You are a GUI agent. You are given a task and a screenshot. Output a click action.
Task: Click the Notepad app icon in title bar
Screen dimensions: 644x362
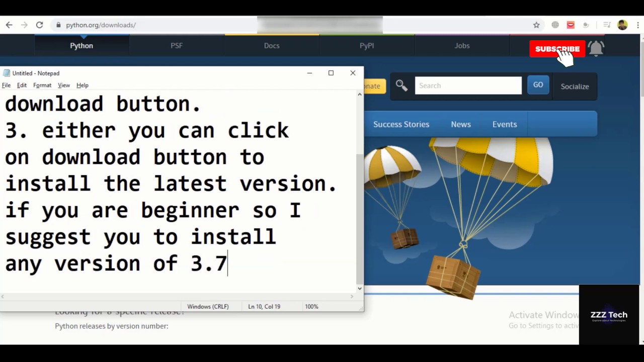click(x=7, y=73)
